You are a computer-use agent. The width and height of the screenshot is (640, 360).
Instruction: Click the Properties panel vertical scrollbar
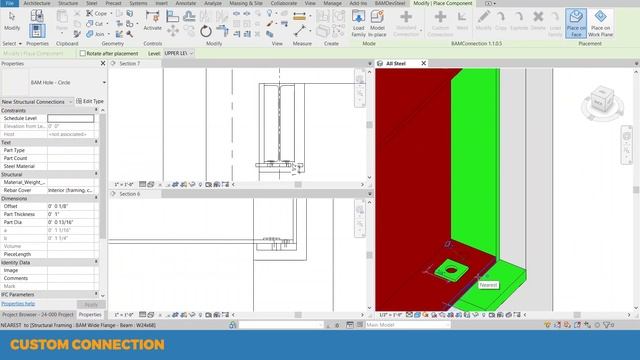click(x=102, y=176)
